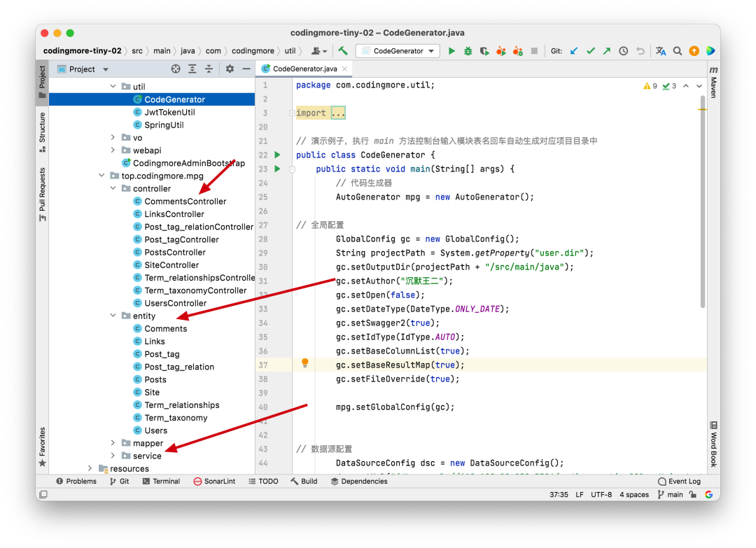Click the editor vertical scrollbar

coord(703,202)
